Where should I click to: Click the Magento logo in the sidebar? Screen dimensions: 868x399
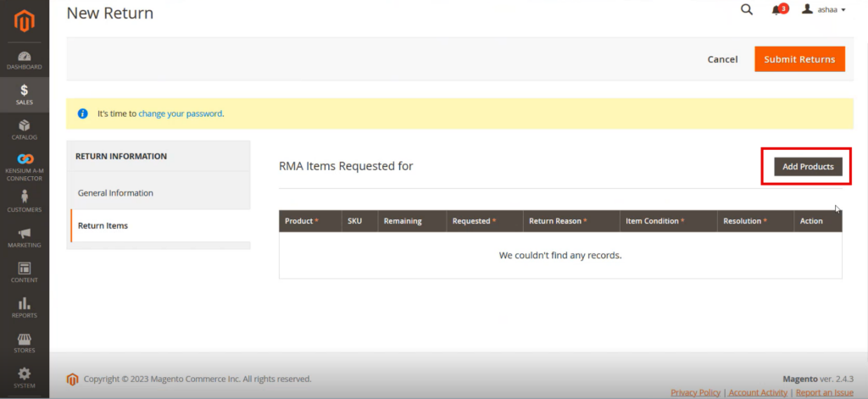[x=25, y=20]
